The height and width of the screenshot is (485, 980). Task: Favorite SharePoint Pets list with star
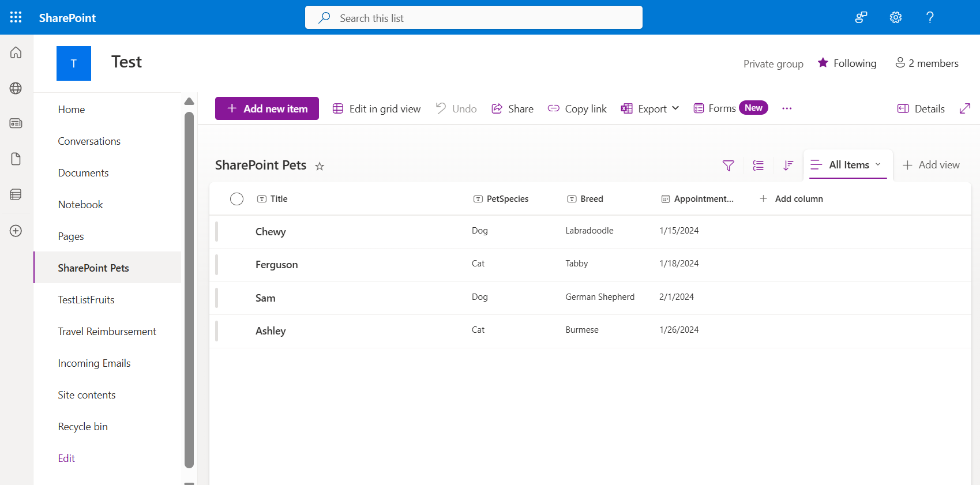[320, 166]
